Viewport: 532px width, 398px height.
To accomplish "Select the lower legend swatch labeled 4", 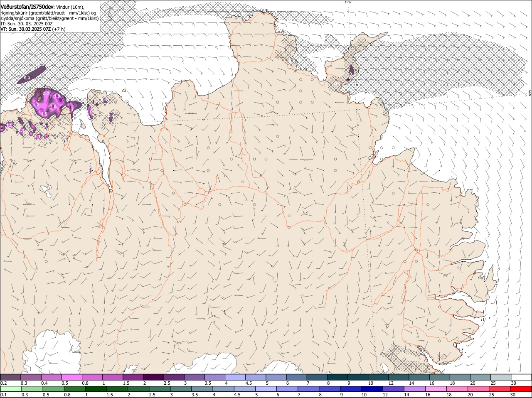I will coord(223,389).
